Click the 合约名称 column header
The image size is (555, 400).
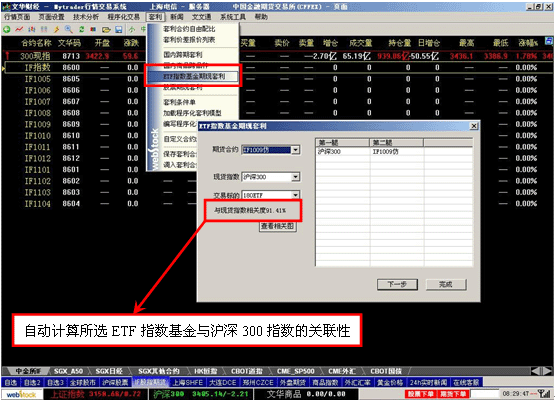click(36, 43)
